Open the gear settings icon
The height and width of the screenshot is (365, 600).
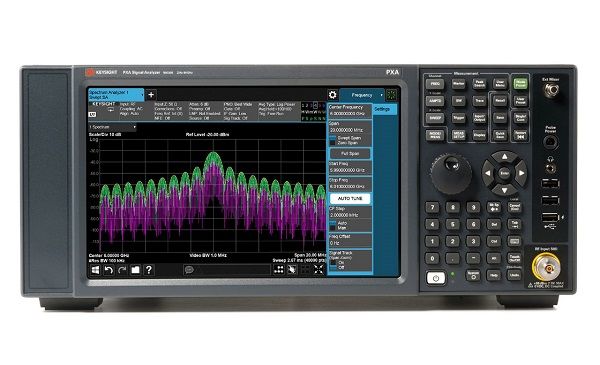tap(333, 95)
